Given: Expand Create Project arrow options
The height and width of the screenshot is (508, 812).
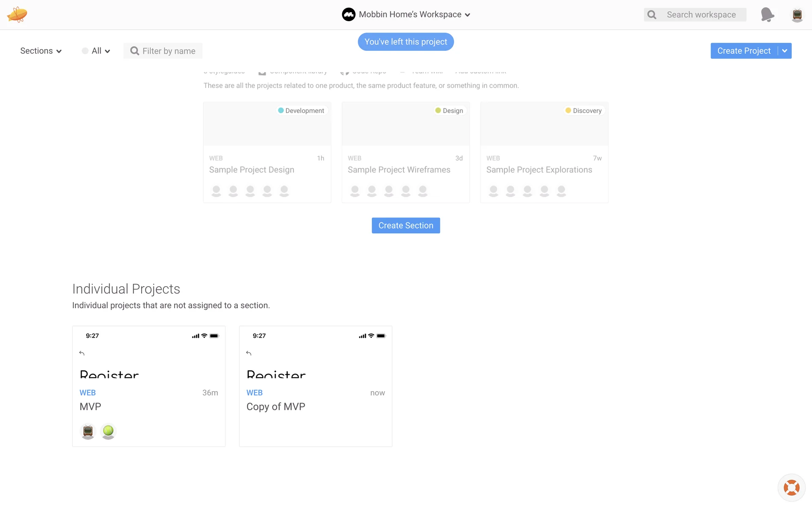Looking at the screenshot, I should pyautogui.click(x=785, y=51).
